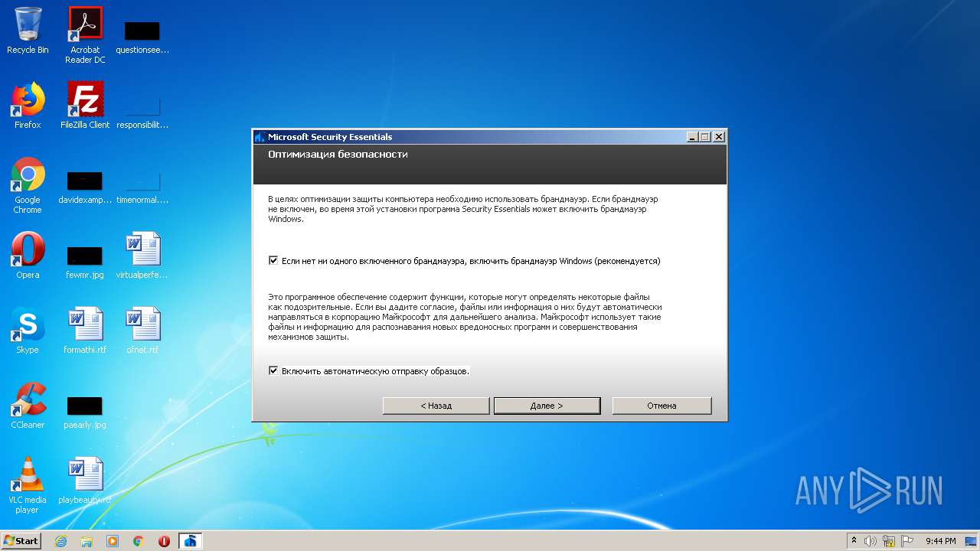Image resolution: width=980 pixels, height=551 pixels.
Task: Click the 9:44 PM taskbar clock
Action: pos(940,541)
